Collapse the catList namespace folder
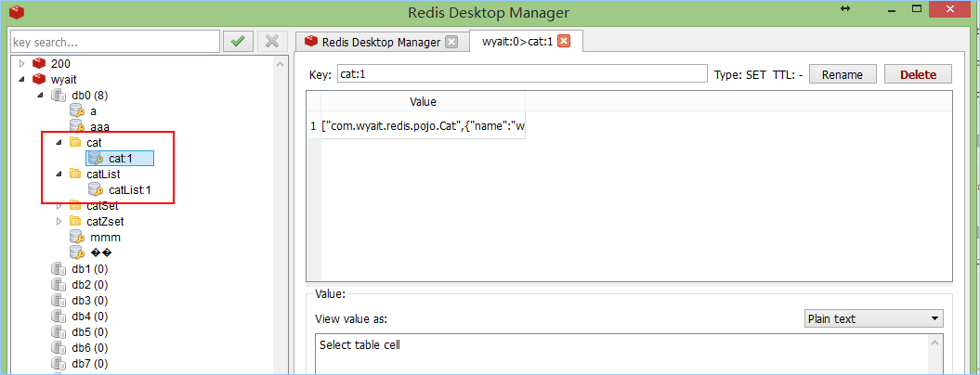 coord(59,174)
